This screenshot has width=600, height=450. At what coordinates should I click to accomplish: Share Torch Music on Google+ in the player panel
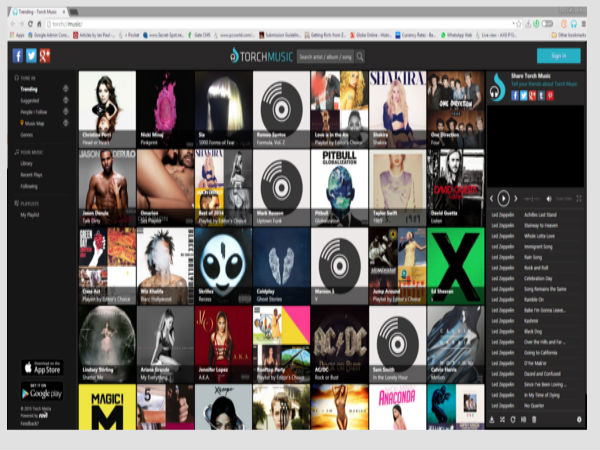[532, 95]
